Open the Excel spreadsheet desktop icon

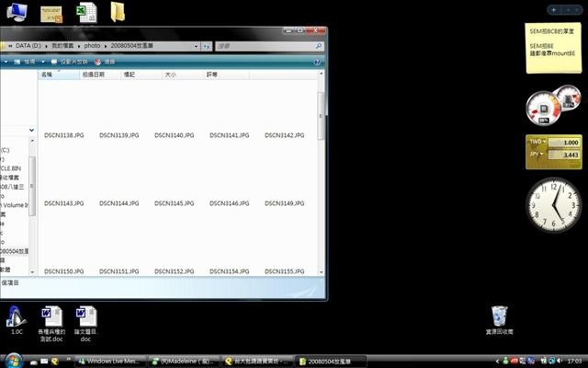coord(86,12)
